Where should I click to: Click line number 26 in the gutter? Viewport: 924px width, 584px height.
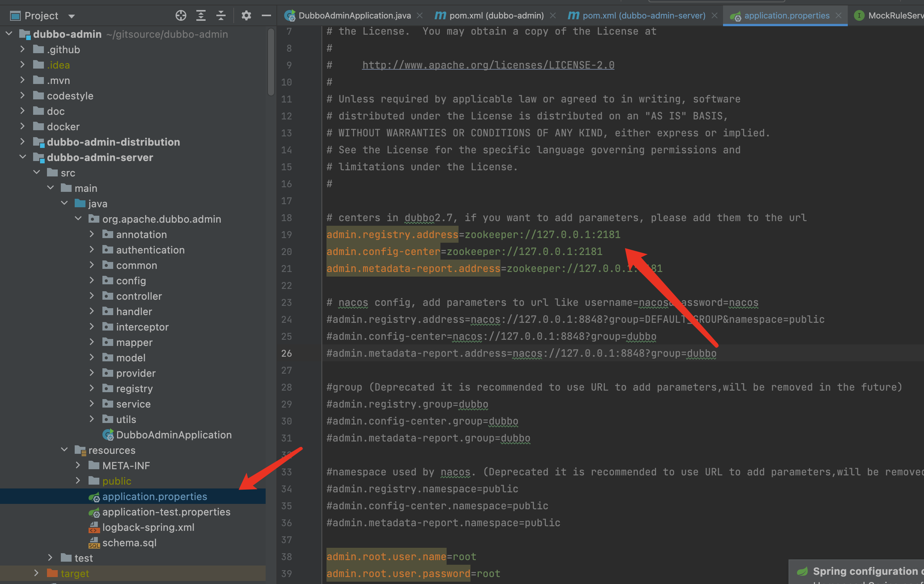[x=286, y=353]
